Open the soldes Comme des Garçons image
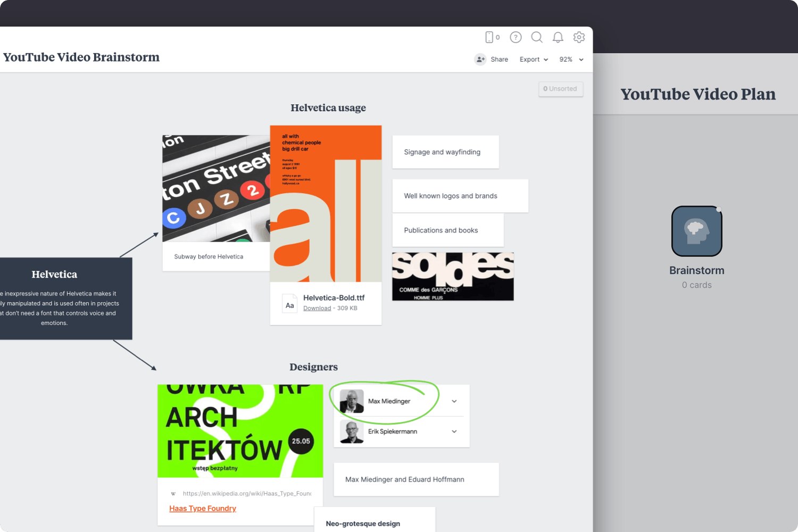This screenshot has height=532, width=798. pos(453,277)
